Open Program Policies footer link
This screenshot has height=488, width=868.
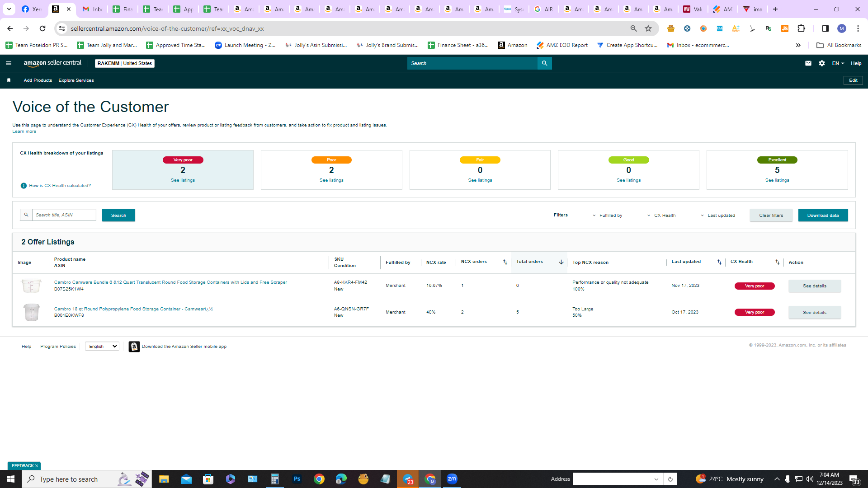(x=58, y=347)
